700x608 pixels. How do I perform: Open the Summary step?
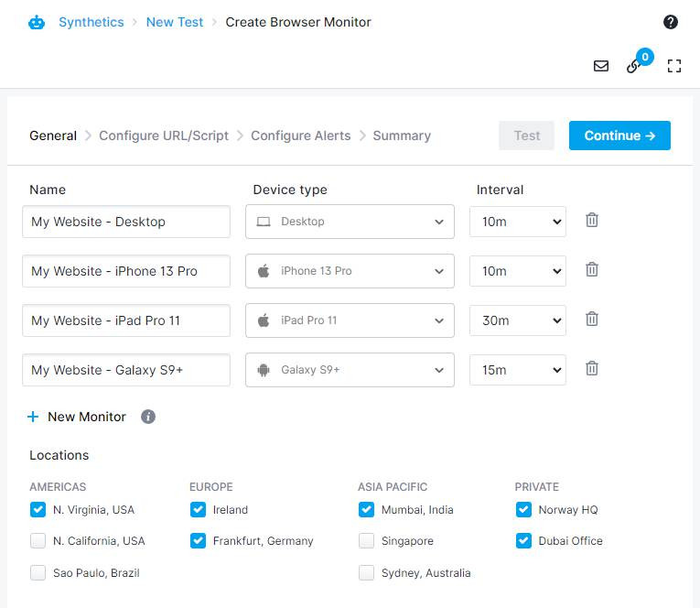coord(402,136)
